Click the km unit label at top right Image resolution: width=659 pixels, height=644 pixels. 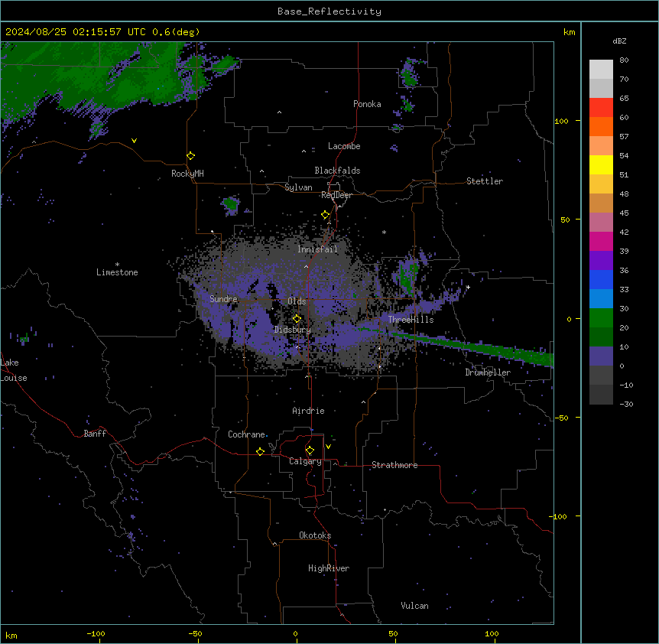(570, 32)
